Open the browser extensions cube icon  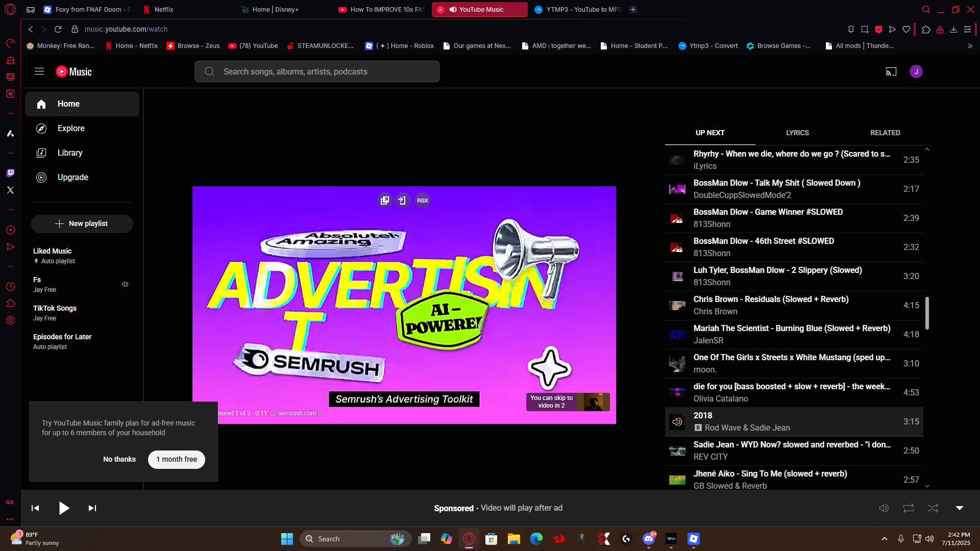[x=926, y=30]
